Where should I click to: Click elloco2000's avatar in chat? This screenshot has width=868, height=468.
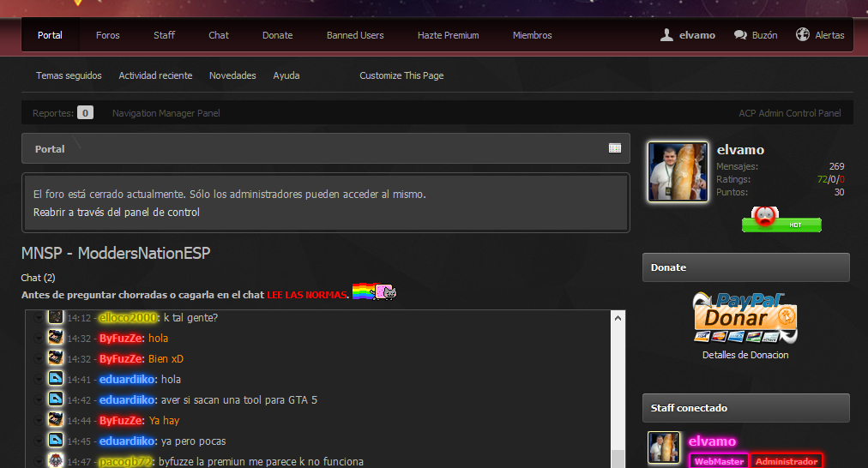click(x=55, y=318)
